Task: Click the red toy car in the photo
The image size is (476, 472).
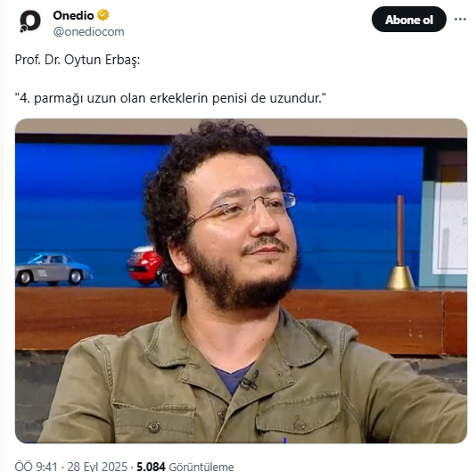Action: [145, 265]
